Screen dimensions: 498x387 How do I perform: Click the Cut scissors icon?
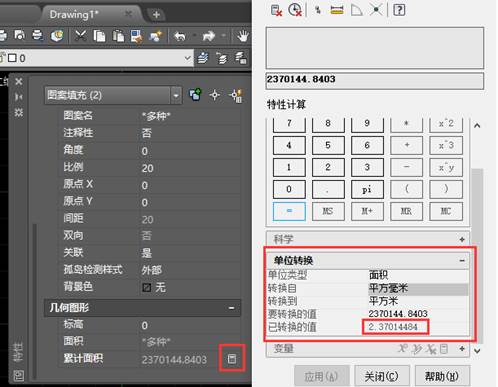click(x=80, y=36)
